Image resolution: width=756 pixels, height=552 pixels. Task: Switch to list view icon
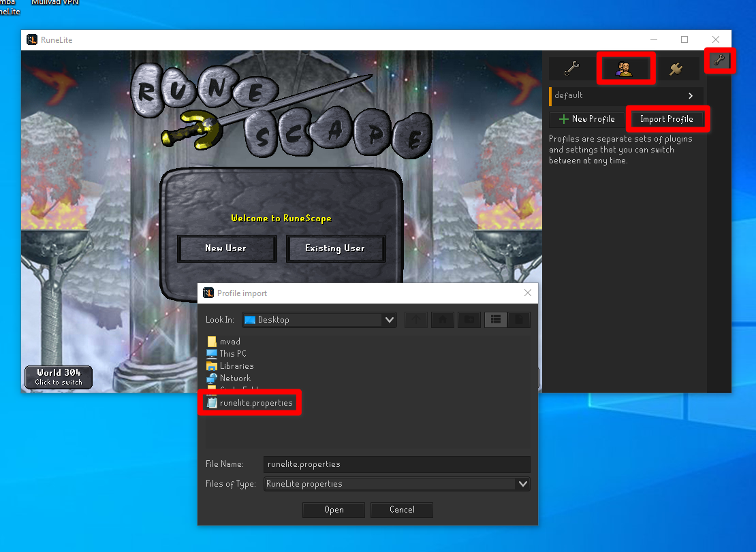(496, 320)
